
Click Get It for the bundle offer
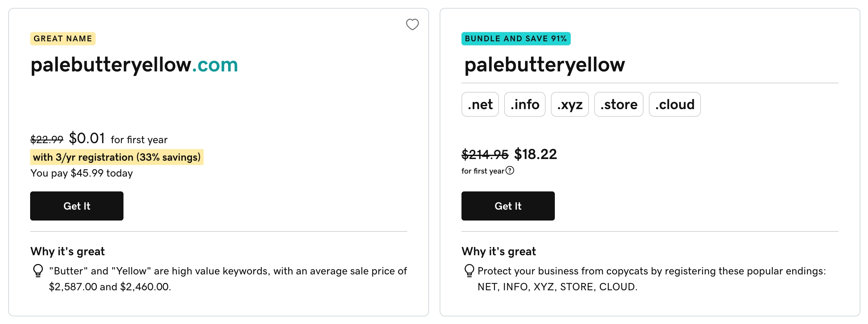click(508, 206)
